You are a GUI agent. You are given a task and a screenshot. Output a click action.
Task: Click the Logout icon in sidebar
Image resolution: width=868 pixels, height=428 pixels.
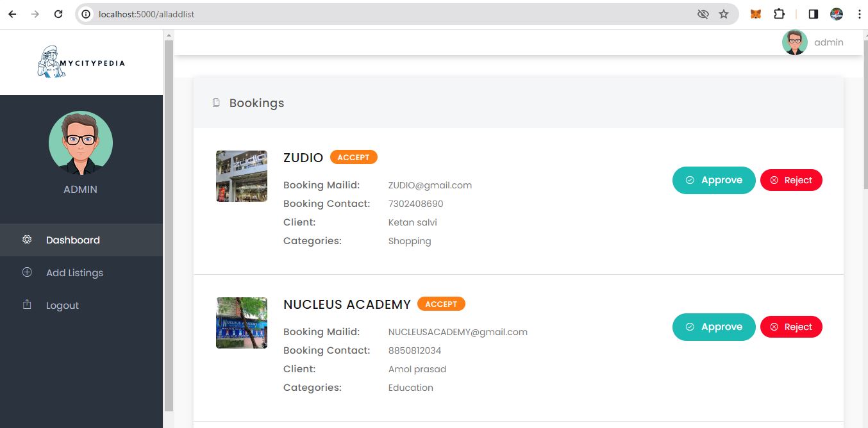coord(27,305)
